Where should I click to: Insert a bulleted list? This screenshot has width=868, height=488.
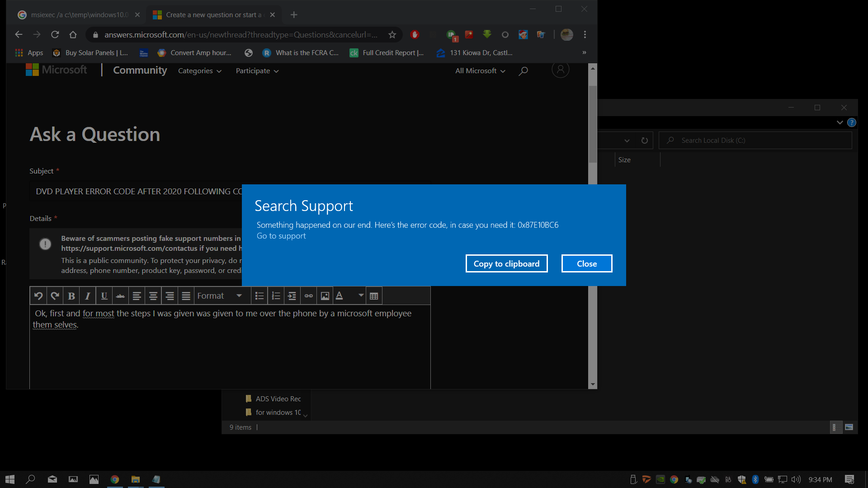pos(259,296)
